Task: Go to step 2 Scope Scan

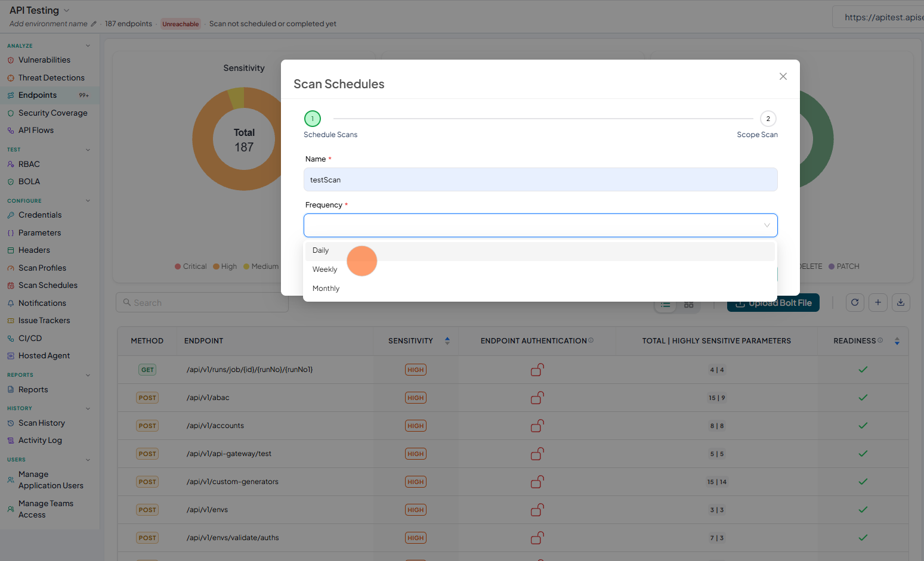Action: tap(768, 119)
